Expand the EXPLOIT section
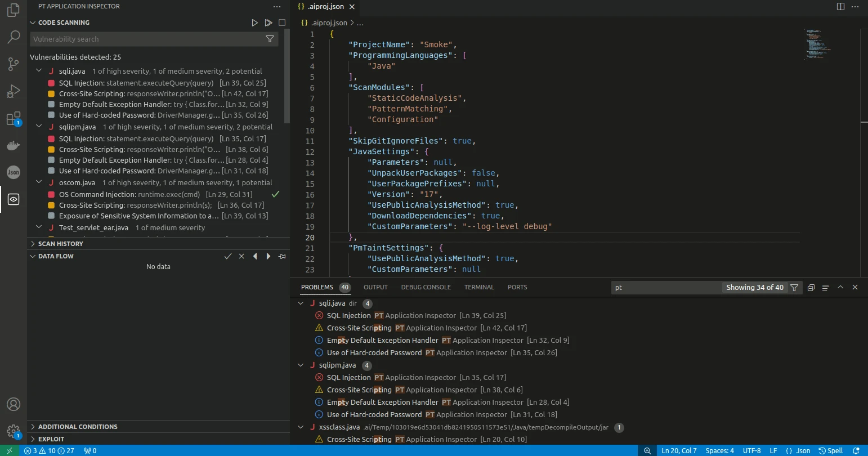This screenshot has height=456, width=868. point(51,439)
